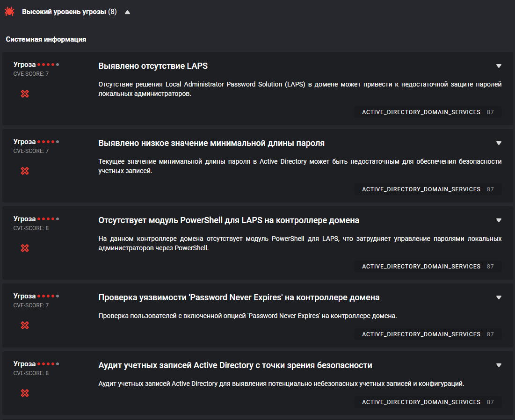Open the Выявлено отсутствие LAPS title
This screenshot has width=515, height=420.
153,66
